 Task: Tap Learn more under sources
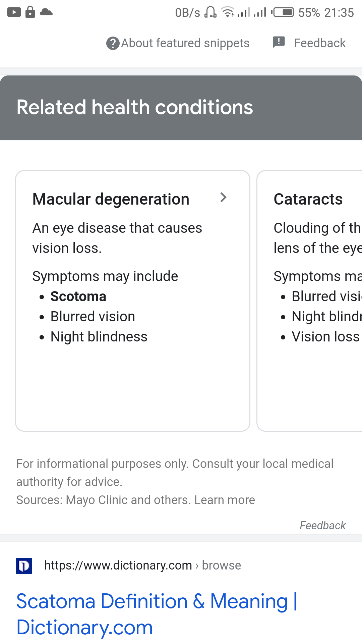coord(225,500)
